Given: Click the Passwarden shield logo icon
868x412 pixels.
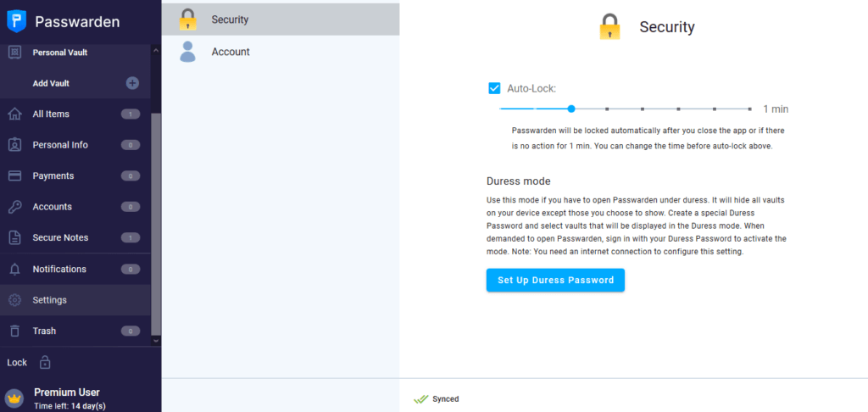Looking at the screenshot, I should coord(17,21).
